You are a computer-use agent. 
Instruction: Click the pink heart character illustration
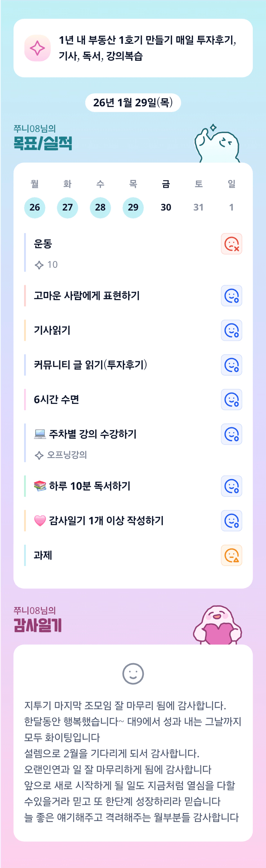click(x=217, y=626)
